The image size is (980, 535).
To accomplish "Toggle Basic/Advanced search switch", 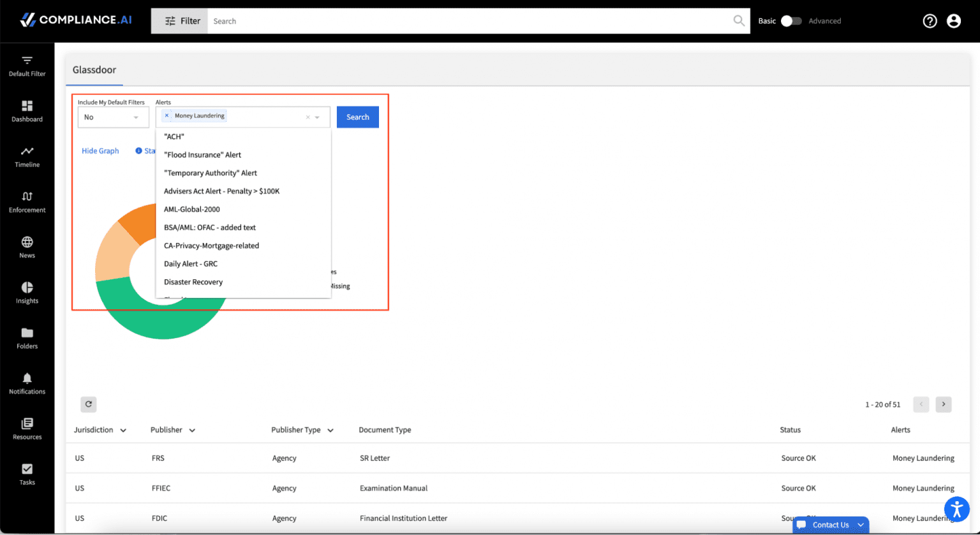I will click(x=791, y=21).
